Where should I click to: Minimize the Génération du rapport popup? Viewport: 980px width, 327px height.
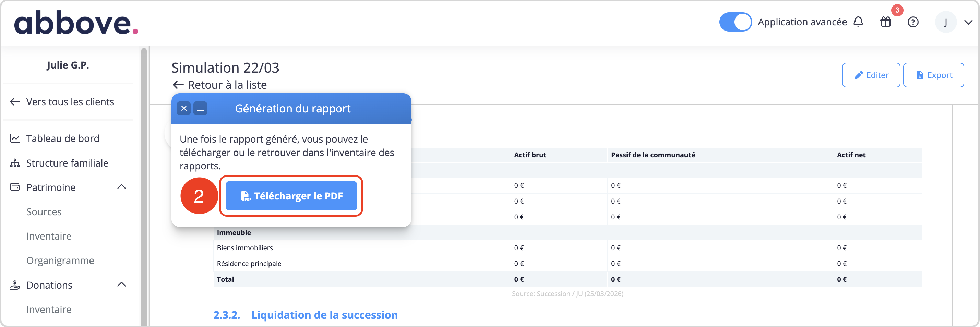200,109
